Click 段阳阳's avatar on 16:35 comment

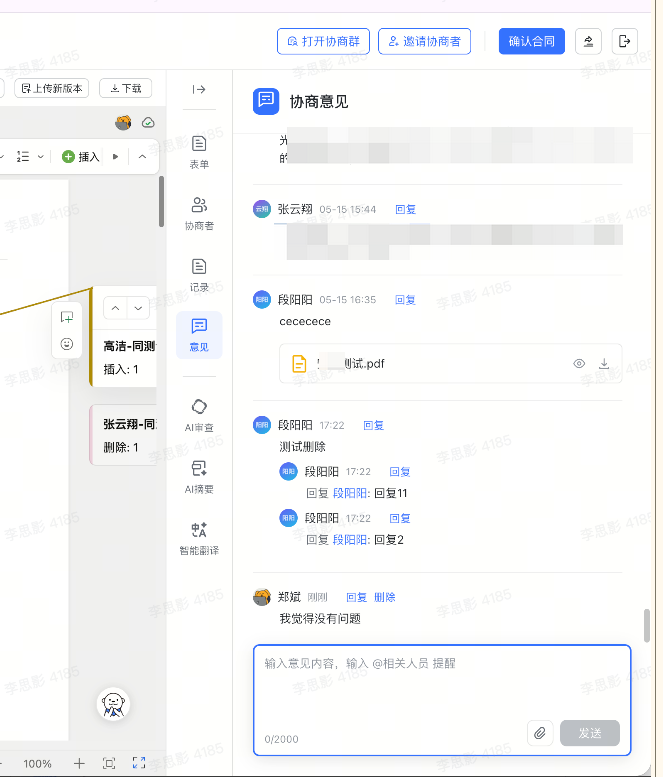point(262,299)
